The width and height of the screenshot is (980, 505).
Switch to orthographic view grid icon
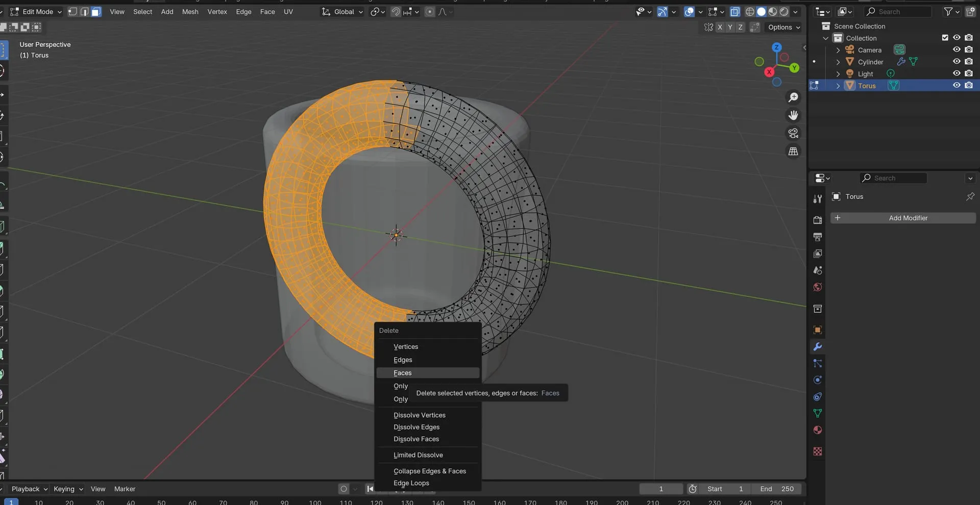(x=793, y=151)
